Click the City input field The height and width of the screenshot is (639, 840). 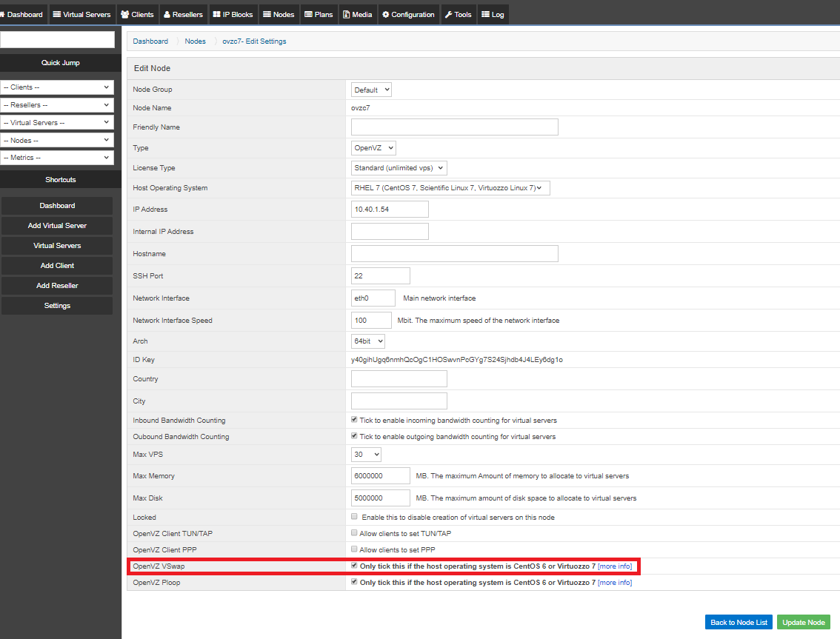(x=399, y=401)
